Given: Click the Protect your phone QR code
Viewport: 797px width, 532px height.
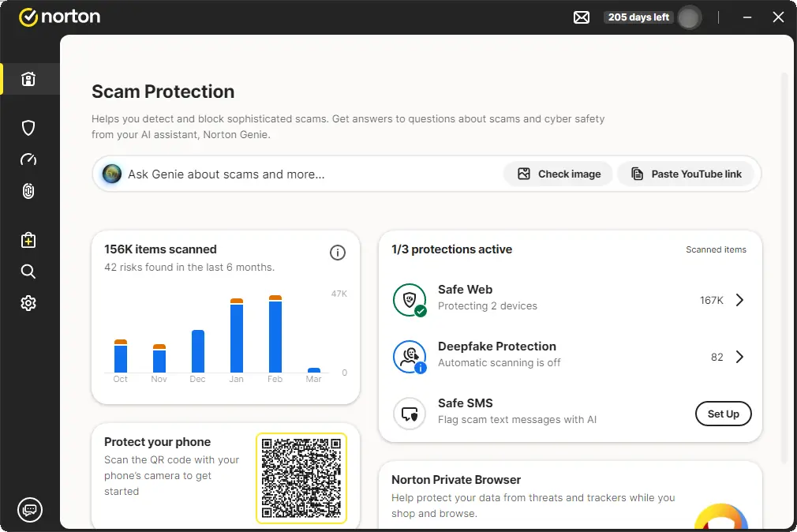Looking at the screenshot, I should tap(301, 478).
